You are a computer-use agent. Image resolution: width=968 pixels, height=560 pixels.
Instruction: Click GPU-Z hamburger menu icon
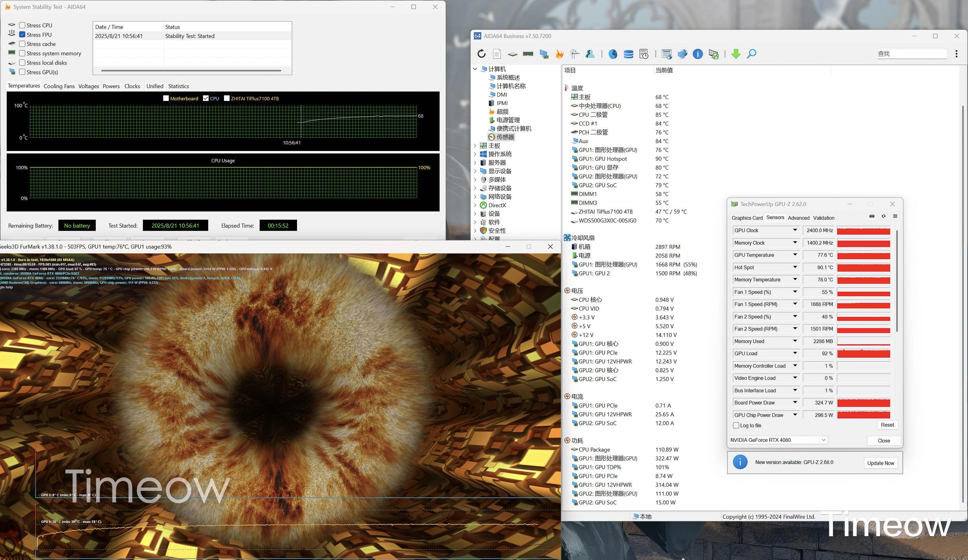[x=895, y=216]
